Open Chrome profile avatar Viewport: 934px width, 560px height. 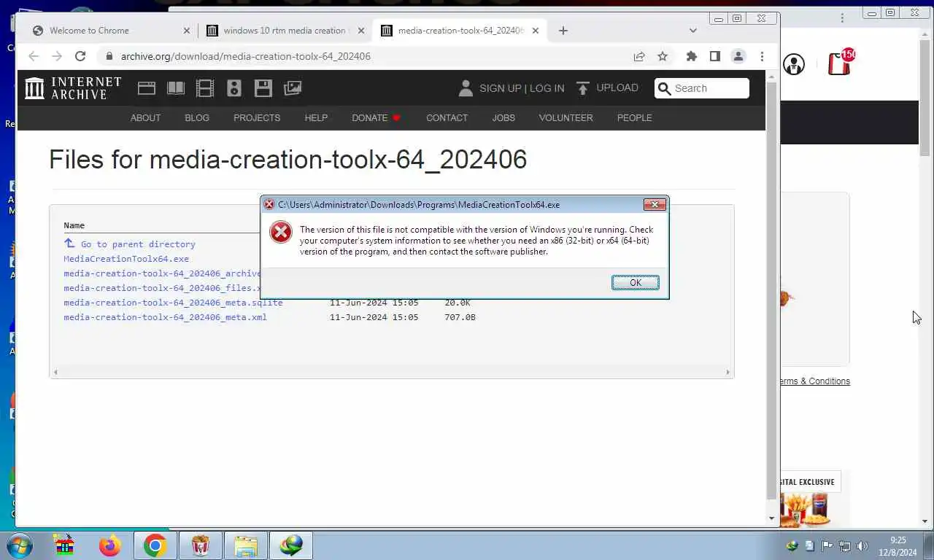(x=738, y=56)
